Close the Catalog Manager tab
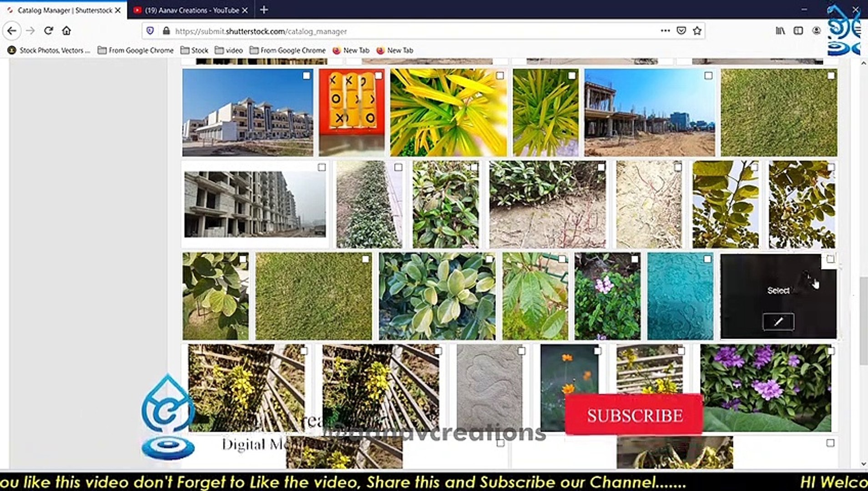The height and width of the screenshot is (491, 868). pyautogui.click(x=118, y=10)
